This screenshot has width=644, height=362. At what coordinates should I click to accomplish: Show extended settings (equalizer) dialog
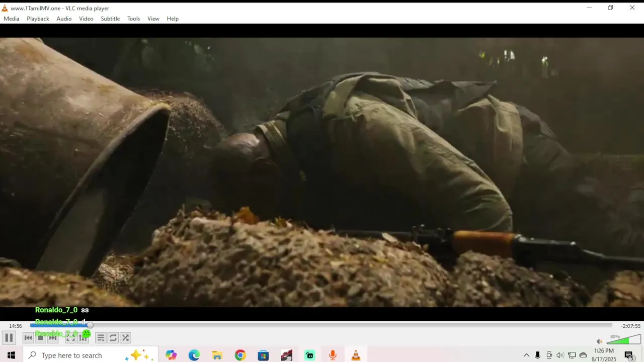click(x=83, y=338)
